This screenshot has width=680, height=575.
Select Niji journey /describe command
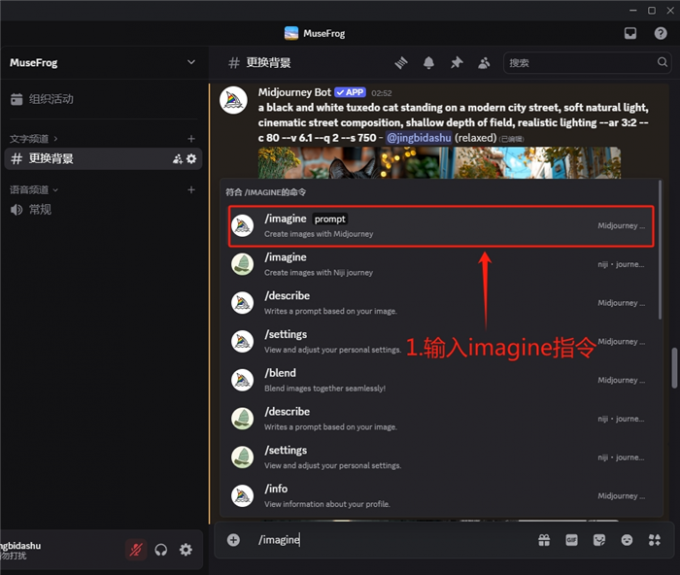(x=439, y=419)
